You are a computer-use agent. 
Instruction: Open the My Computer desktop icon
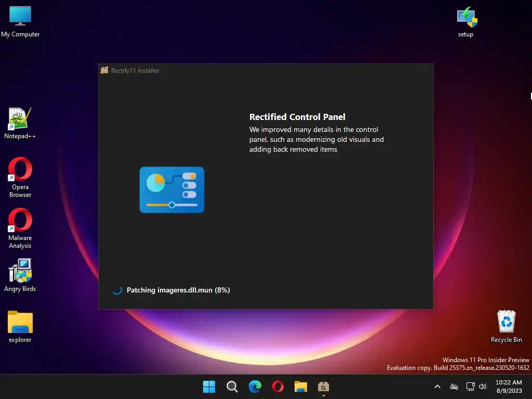(20, 21)
